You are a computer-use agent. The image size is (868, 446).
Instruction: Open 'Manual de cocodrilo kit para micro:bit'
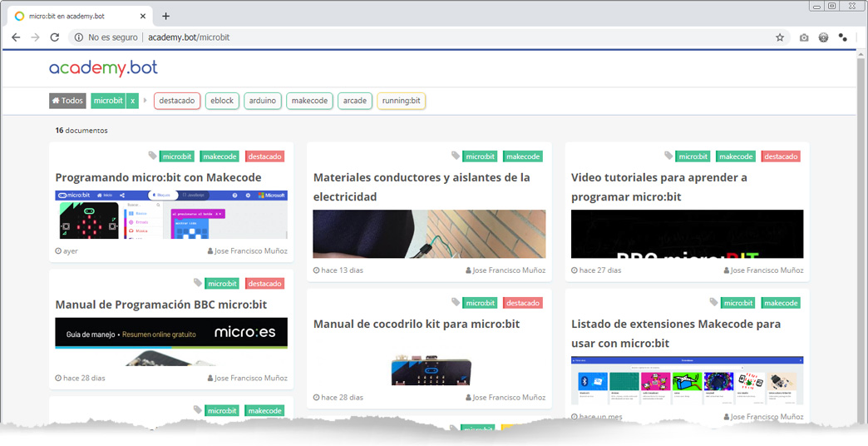tap(417, 325)
